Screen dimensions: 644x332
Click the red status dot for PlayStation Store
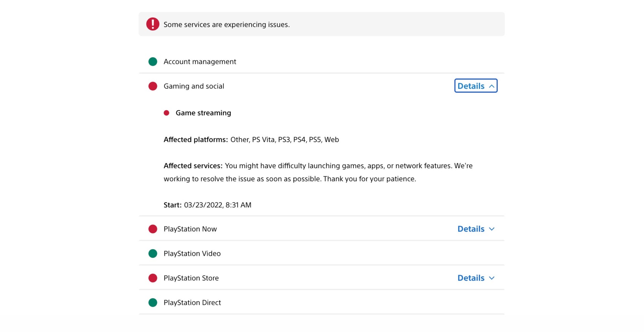click(153, 278)
